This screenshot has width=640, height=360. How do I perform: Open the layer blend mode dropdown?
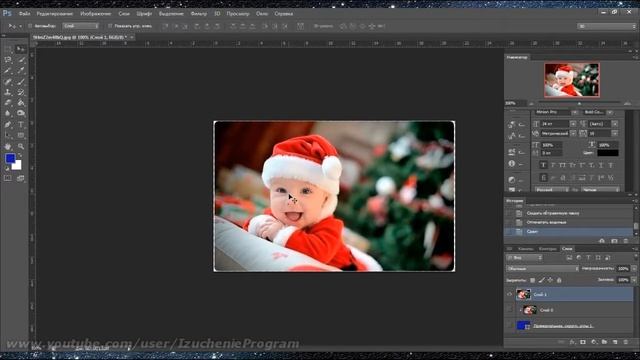point(542,269)
